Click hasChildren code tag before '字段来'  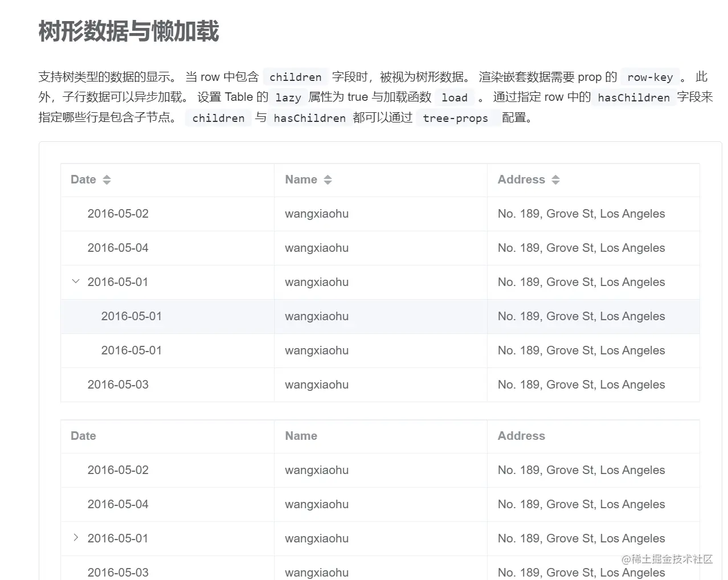point(633,97)
